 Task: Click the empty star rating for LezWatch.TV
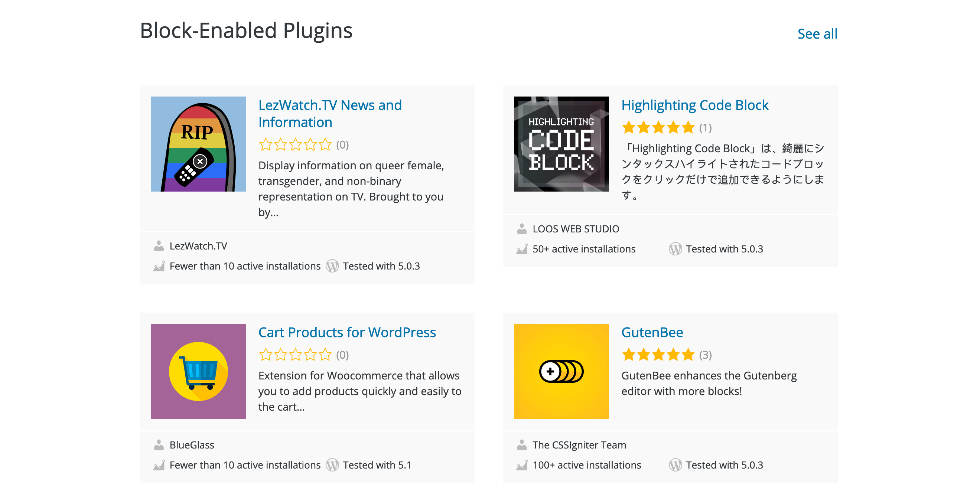(295, 144)
